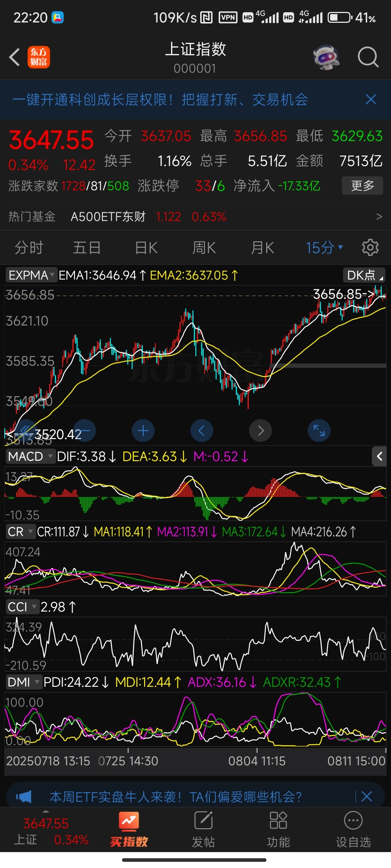Image resolution: width=391 pixels, height=868 pixels.
Task: Tap the megaphone announcement icon
Action: tap(24, 797)
